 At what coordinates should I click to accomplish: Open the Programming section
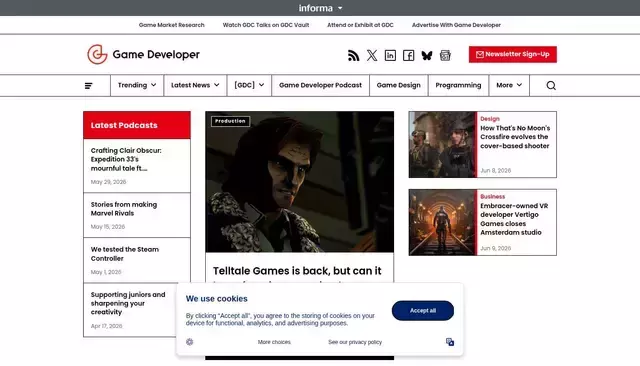(x=458, y=85)
